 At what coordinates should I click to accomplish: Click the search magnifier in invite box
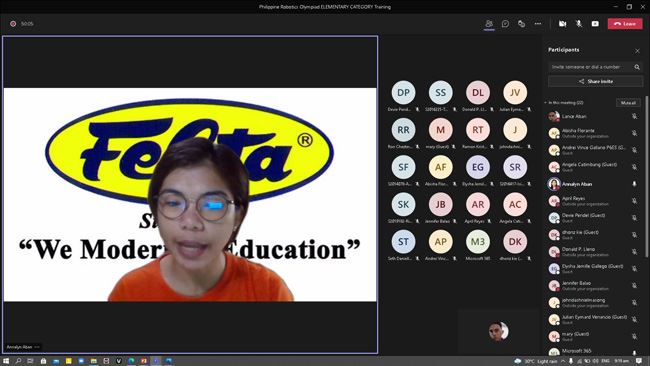pos(637,67)
